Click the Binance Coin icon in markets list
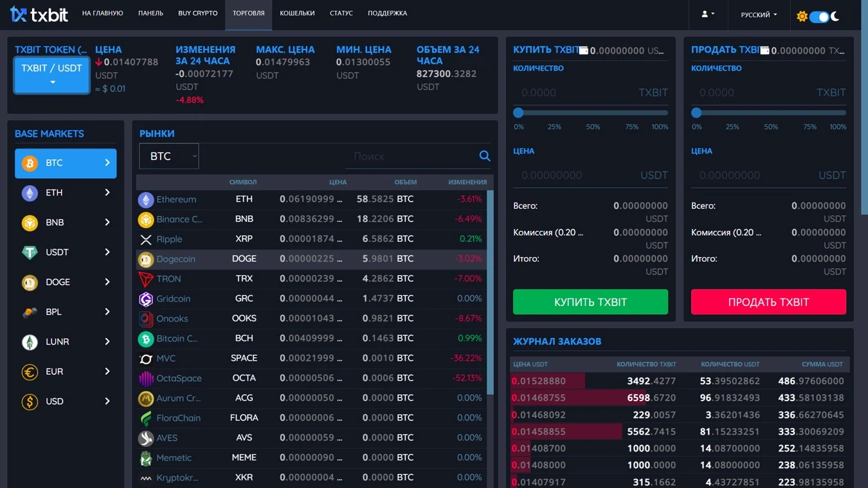Image resolution: width=868 pixels, height=488 pixels. click(146, 220)
